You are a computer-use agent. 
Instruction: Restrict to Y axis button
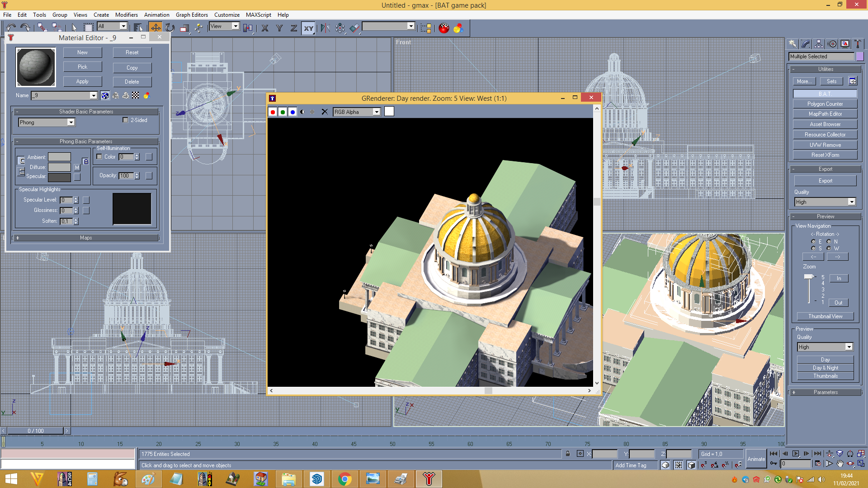point(279,28)
